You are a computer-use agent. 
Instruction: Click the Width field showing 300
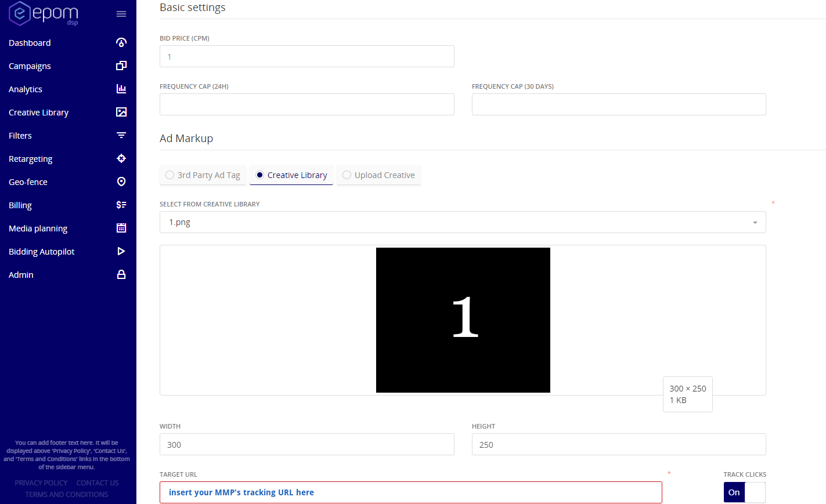click(x=307, y=444)
